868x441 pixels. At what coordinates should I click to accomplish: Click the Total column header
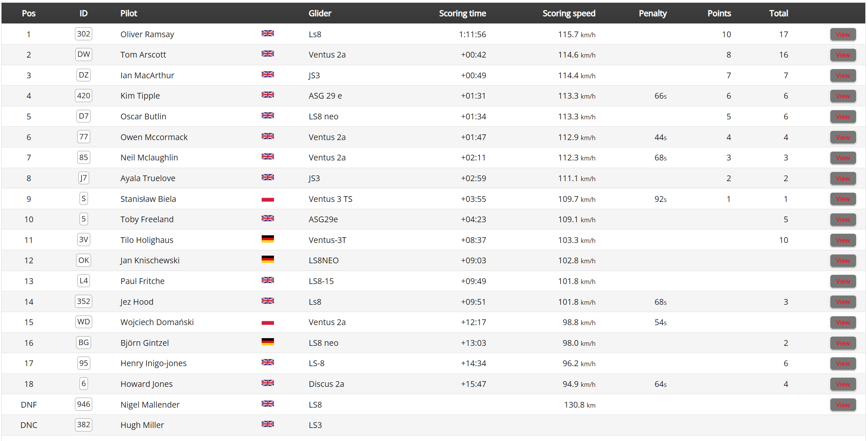click(x=778, y=13)
